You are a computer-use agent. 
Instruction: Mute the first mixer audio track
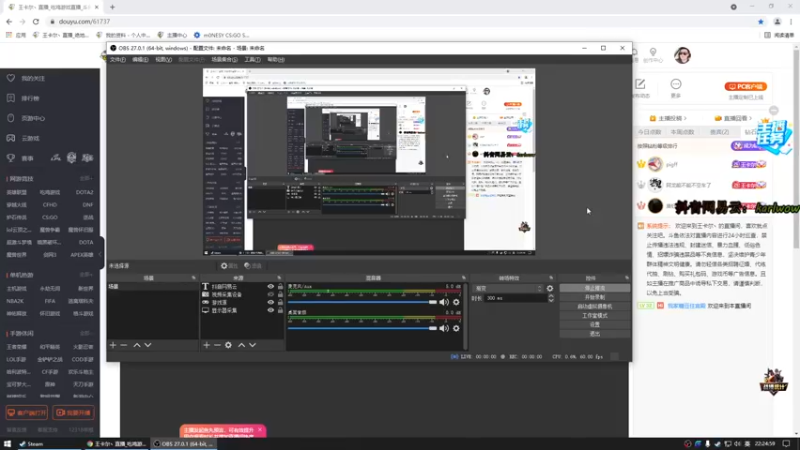click(x=444, y=302)
